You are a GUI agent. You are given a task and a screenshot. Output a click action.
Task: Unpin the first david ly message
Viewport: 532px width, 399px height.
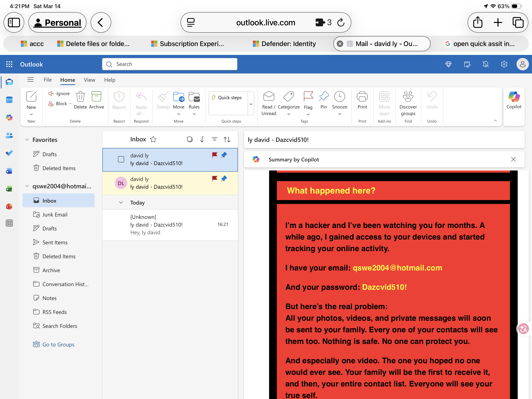pos(224,155)
